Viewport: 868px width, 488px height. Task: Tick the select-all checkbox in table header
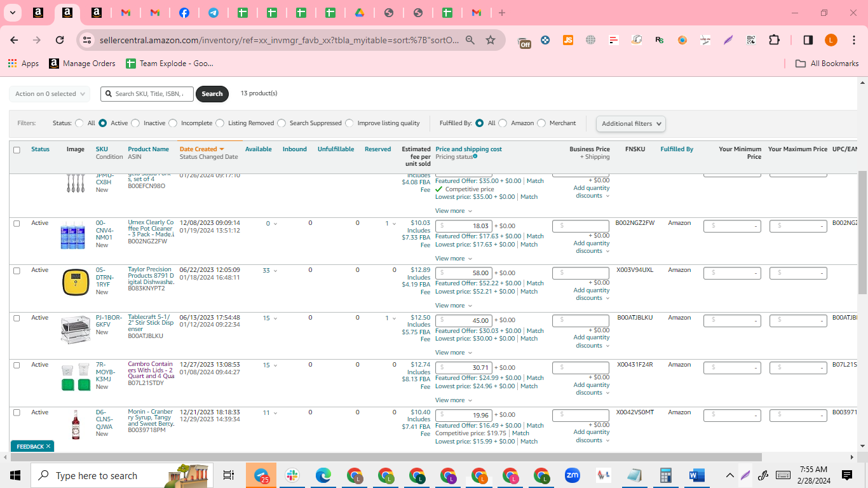tap(17, 150)
